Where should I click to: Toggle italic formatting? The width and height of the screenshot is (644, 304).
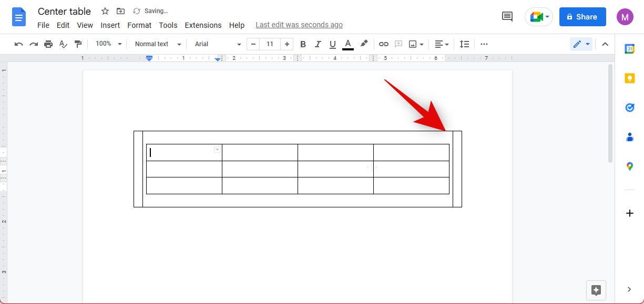(318, 44)
